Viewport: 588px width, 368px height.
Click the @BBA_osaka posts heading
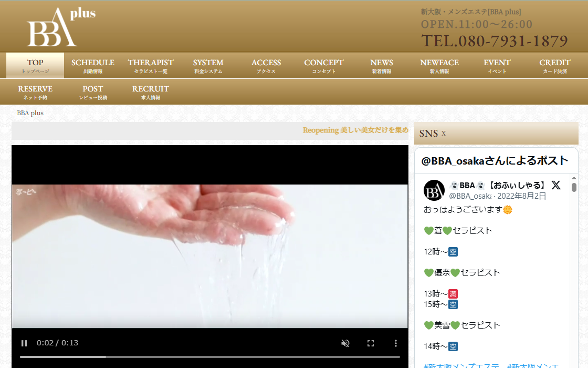495,161
